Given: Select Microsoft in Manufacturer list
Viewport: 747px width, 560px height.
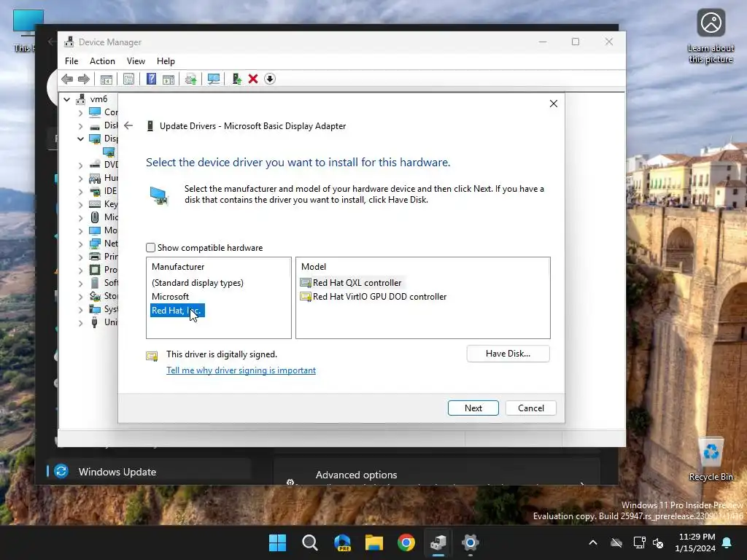Looking at the screenshot, I should pos(170,297).
